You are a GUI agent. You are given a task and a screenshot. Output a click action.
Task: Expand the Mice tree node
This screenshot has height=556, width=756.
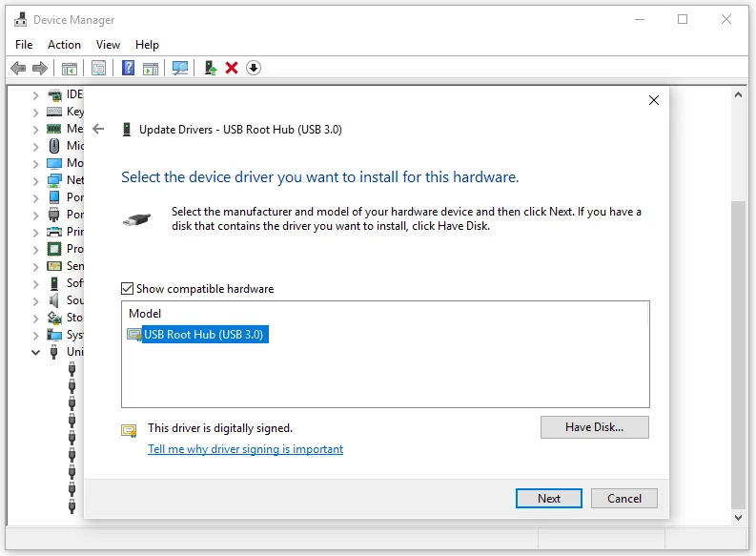pyautogui.click(x=35, y=146)
